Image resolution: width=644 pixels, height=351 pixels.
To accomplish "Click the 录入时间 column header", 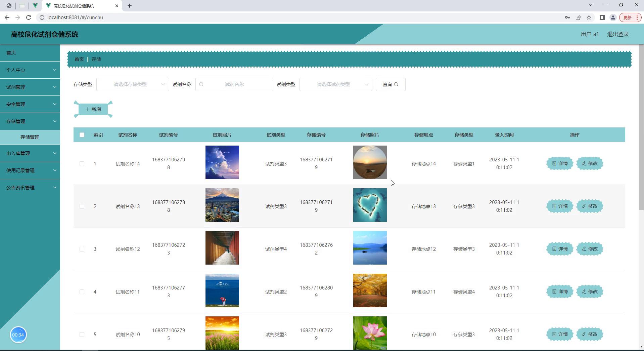I will tap(504, 135).
